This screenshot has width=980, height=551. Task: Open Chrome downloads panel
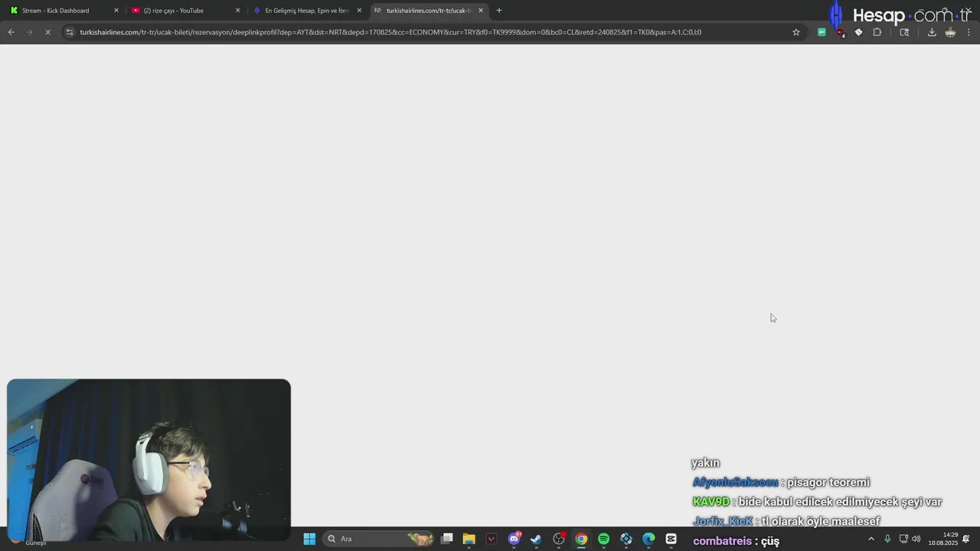point(932,32)
